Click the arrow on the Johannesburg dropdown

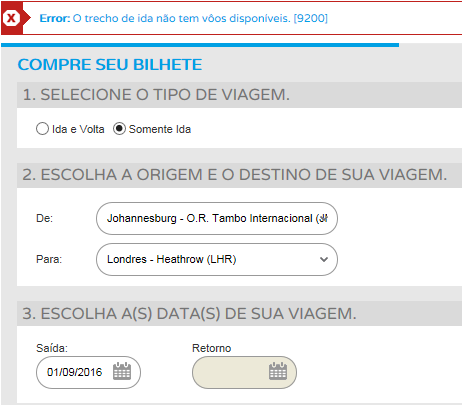click(x=324, y=218)
